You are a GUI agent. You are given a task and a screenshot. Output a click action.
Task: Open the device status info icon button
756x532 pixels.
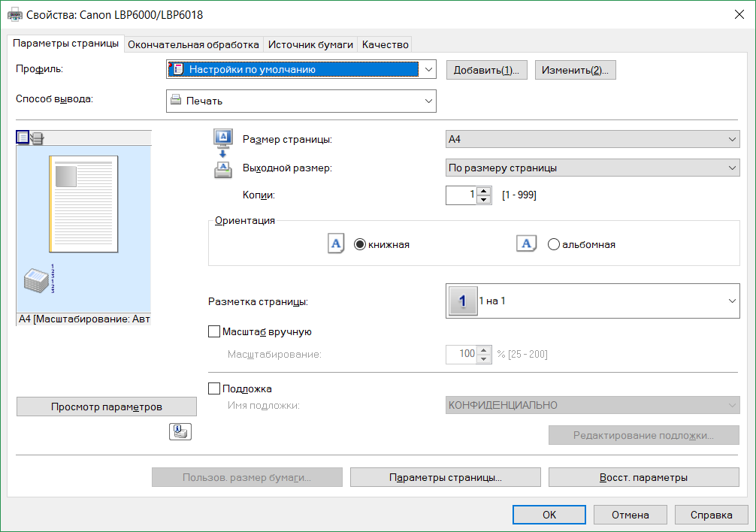pos(180,431)
